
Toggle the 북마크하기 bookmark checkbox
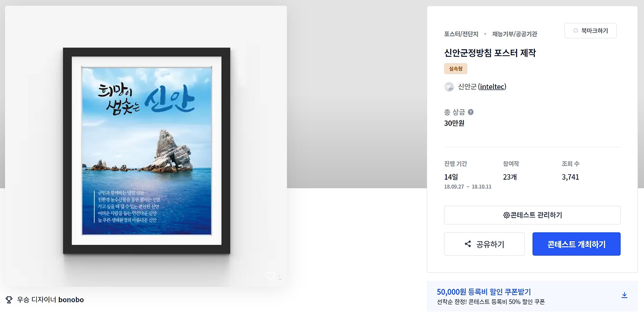point(576,31)
